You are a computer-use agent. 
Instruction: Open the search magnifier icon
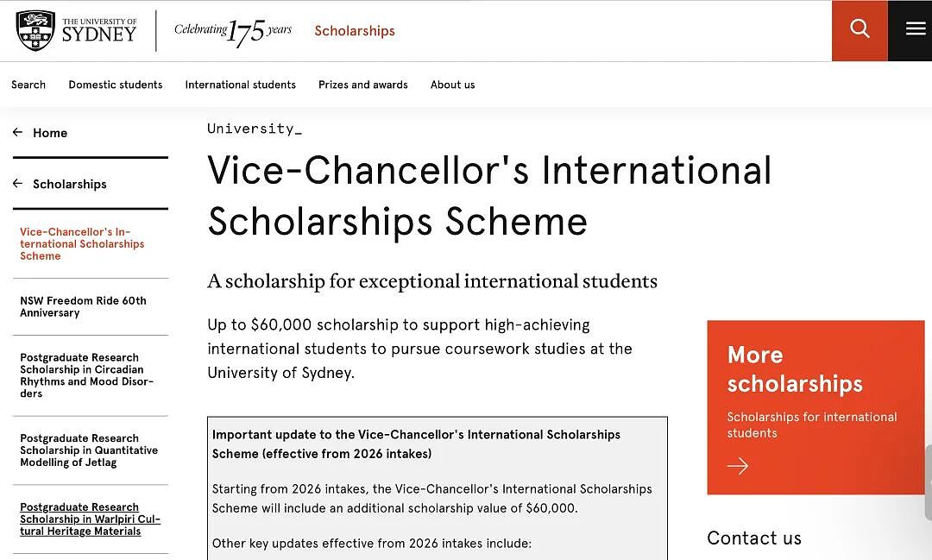point(860,29)
